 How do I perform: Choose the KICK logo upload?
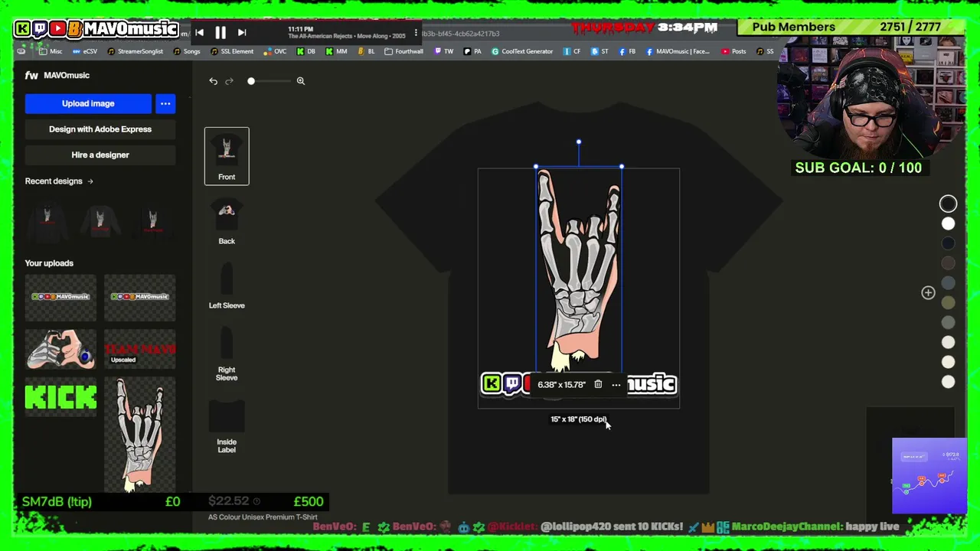(60, 398)
